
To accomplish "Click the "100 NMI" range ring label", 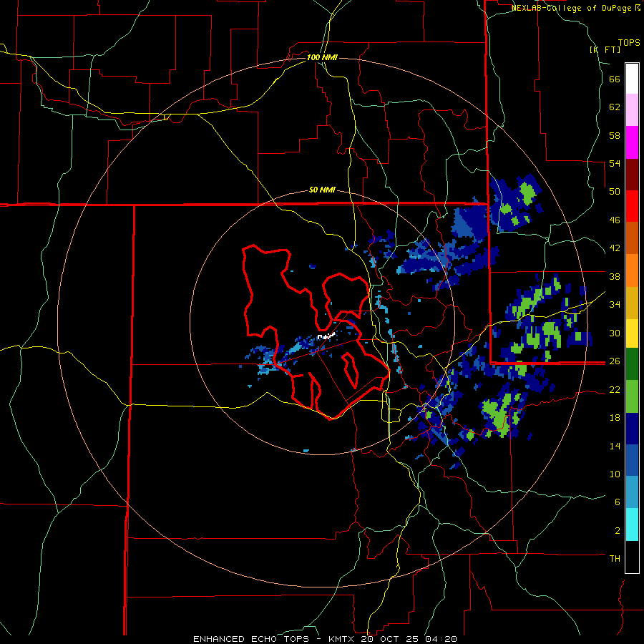I will click(322, 57).
